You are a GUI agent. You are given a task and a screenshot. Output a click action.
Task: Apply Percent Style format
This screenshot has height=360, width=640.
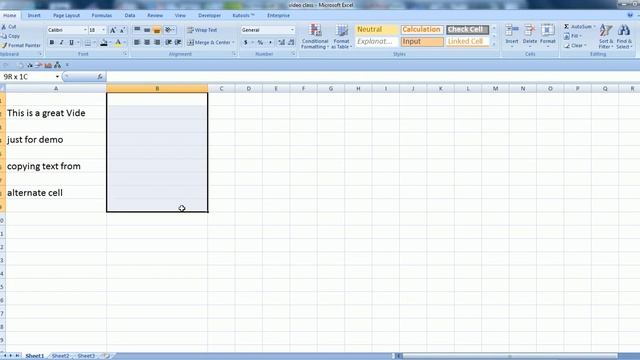coord(260,42)
